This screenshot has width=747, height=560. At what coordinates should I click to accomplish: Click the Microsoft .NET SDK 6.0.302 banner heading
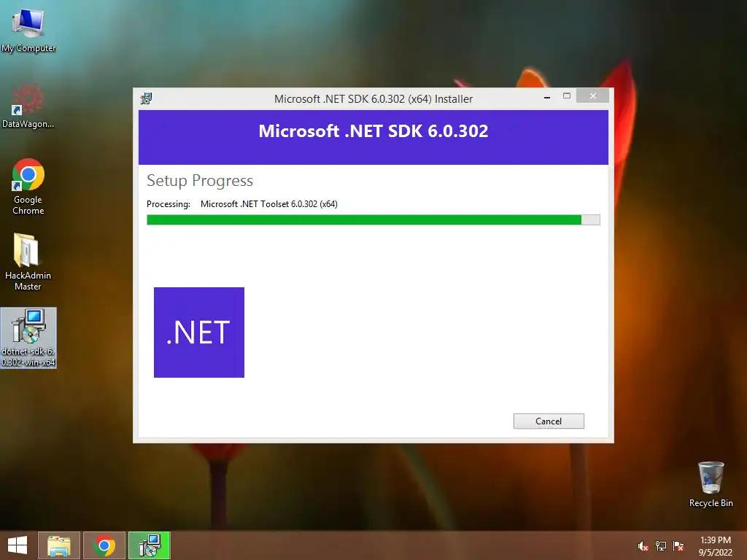(373, 131)
